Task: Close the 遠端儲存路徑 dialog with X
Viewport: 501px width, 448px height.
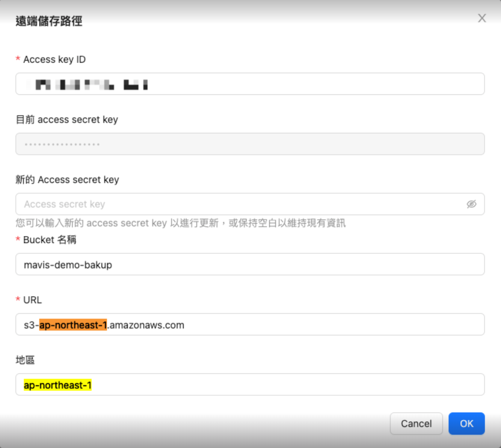Action: 482,18
